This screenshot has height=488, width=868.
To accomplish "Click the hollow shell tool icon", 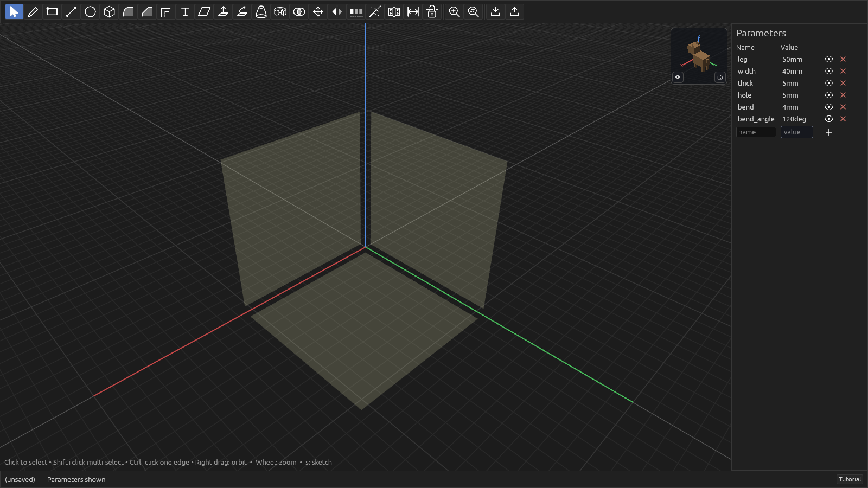I will point(280,11).
